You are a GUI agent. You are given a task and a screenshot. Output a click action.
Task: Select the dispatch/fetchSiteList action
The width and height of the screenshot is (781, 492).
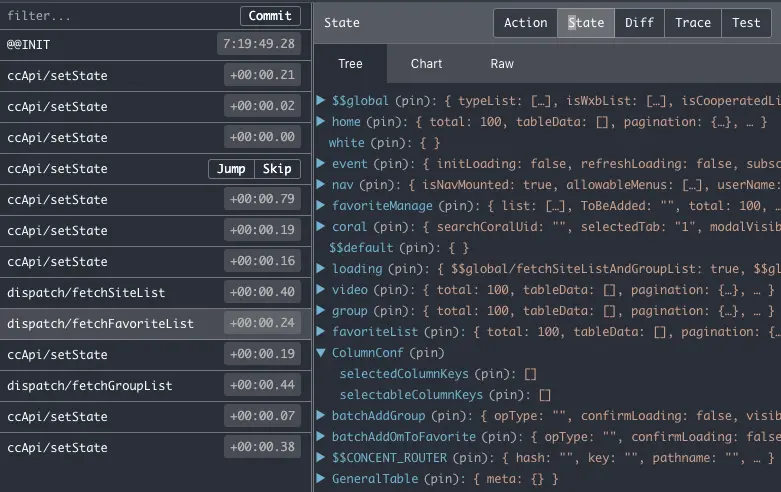[155, 292]
